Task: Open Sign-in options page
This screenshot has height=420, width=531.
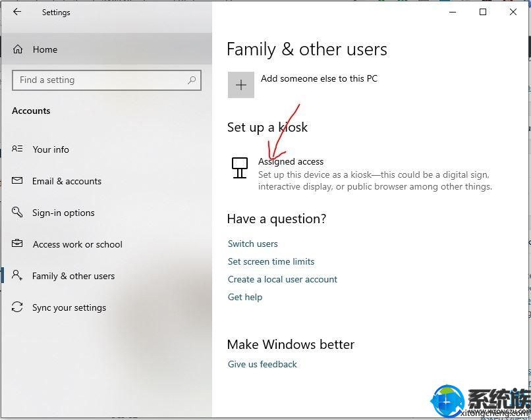Action: tap(63, 213)
